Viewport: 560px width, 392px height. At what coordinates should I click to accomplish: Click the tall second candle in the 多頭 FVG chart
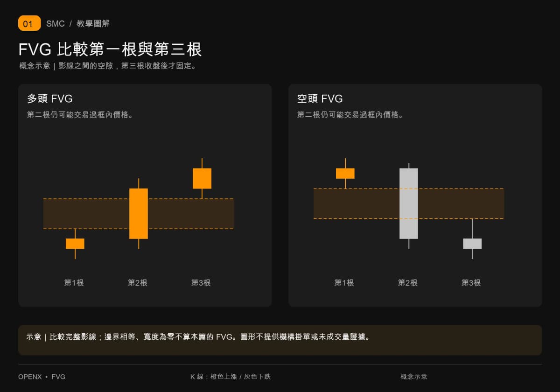pos(139,214)
